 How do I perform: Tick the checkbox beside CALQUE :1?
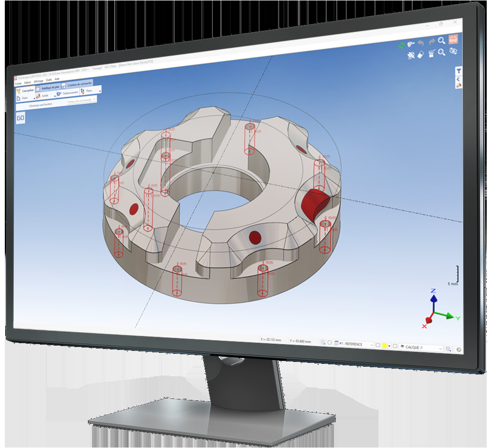(x=395, y=346)
